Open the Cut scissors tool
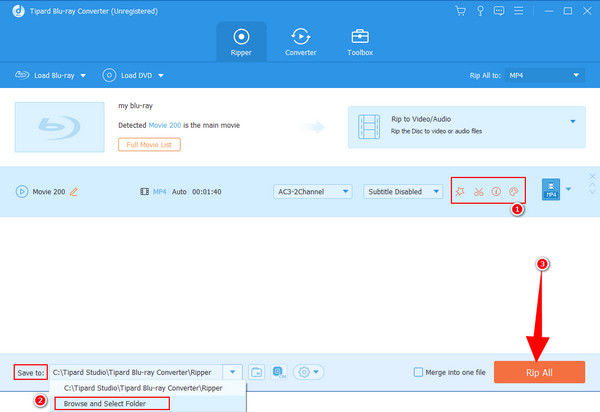 (x=478, y=191)
